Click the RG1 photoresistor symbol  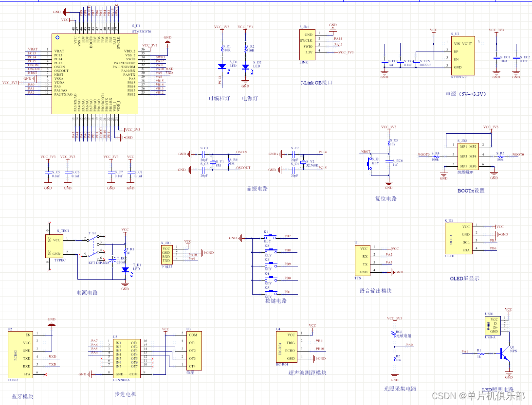pos(395,335)
